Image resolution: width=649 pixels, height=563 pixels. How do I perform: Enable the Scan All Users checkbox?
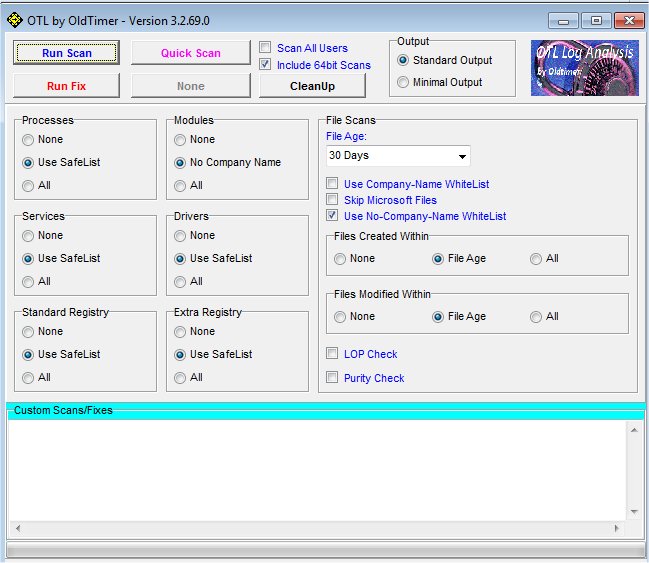pyautogui.click(x=265, y=48)
